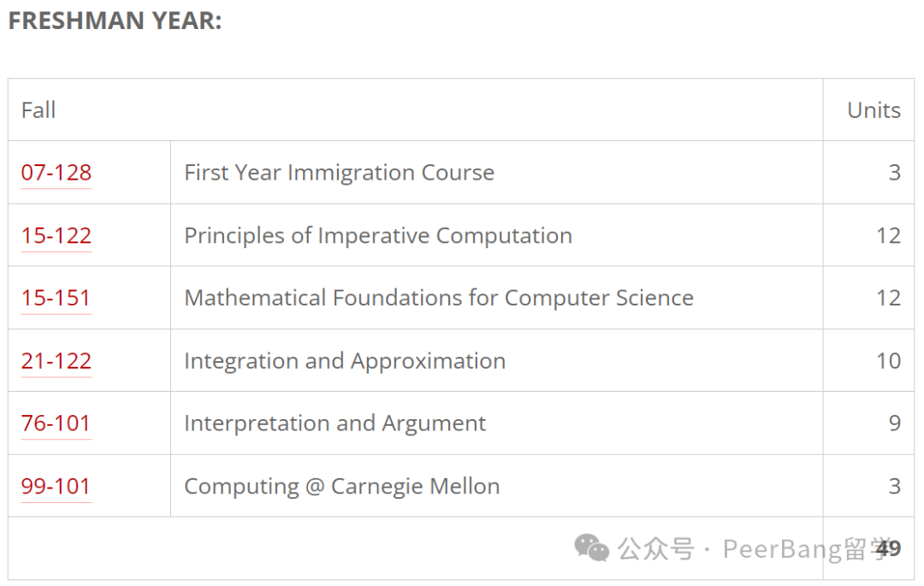Click the Fall semester header cell
Screen dimensions: 924x586
[415, 110]
